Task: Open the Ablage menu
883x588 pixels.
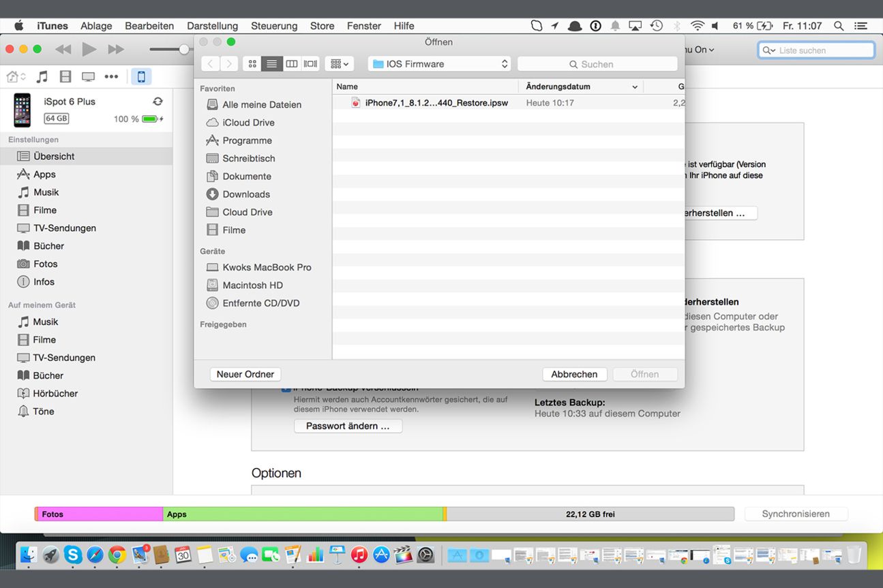Action: (96, 26)
